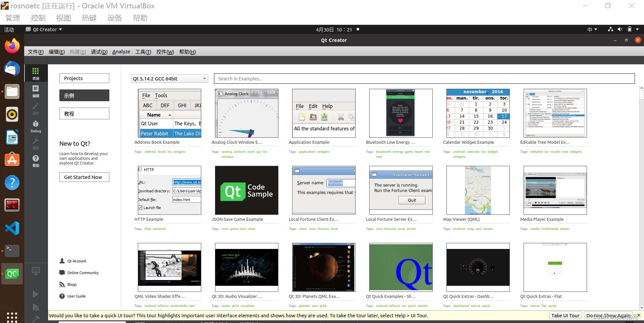The width and height of the screenshot is (644, 323).
Task: Click the examples list vertical scrollbar
Action: pos(641,198)
